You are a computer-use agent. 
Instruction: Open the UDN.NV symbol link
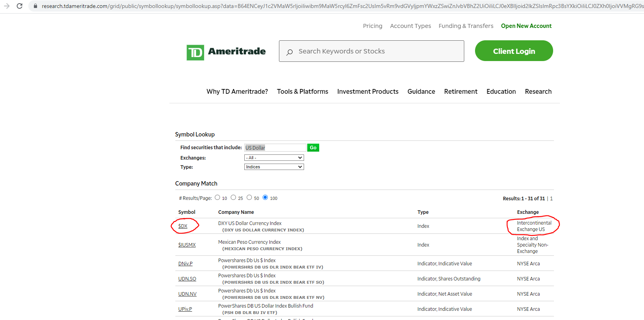click(187, 294)
